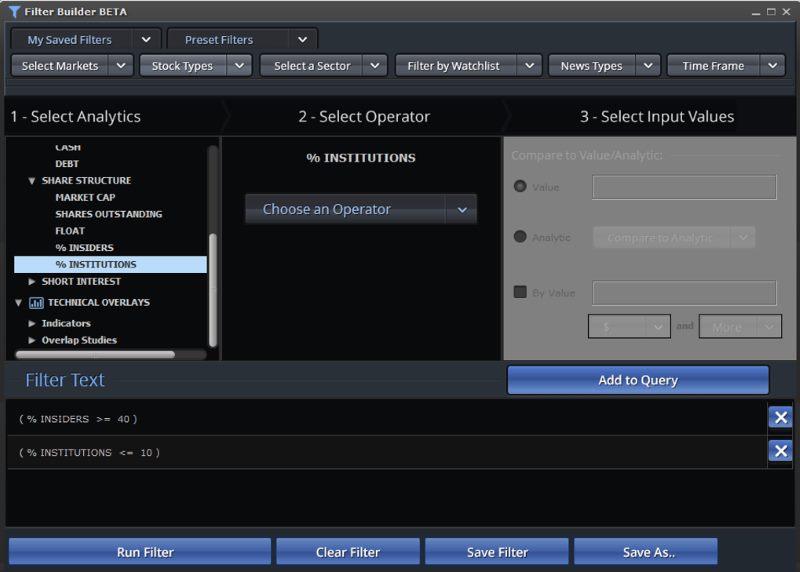Open the Preset Filters dropdown arrow
Viewport: 800px width, 572px height.
point(302,40)
